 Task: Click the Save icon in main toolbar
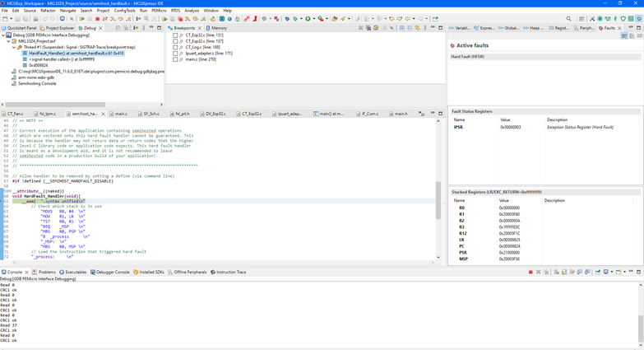coord(17,19)
